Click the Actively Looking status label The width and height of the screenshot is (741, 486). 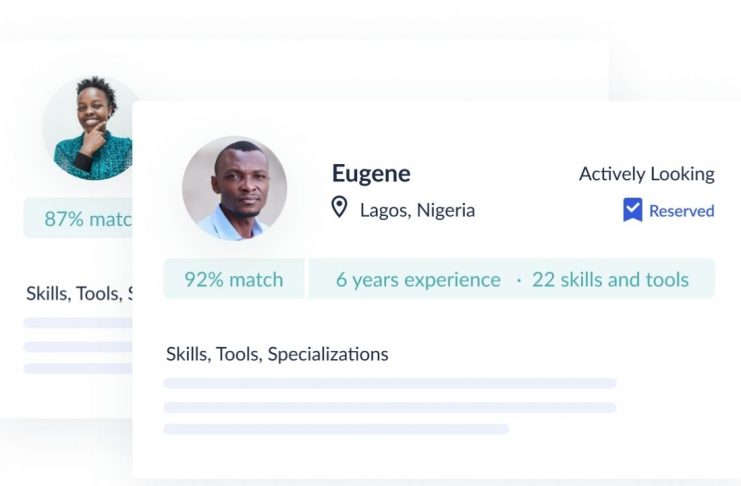tap(646, 174)
